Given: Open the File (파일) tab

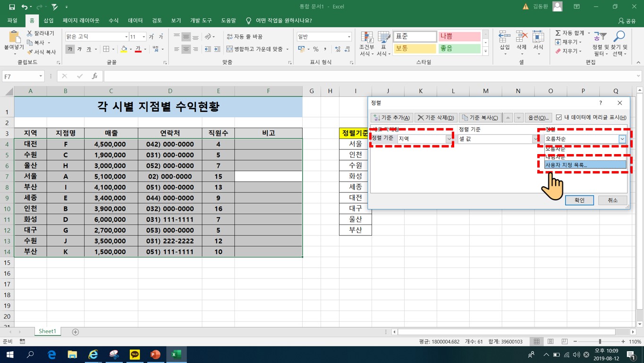Looking at the screenshot, I should (x=12, y=21).
